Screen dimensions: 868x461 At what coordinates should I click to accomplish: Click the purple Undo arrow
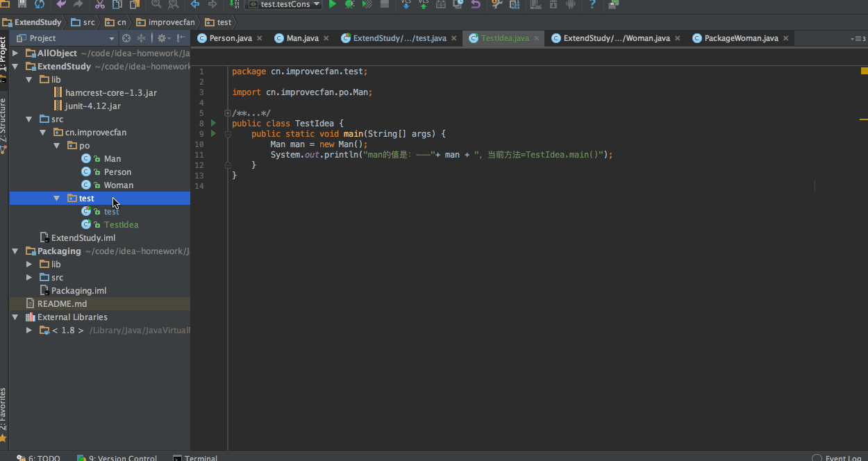(61, 4)
